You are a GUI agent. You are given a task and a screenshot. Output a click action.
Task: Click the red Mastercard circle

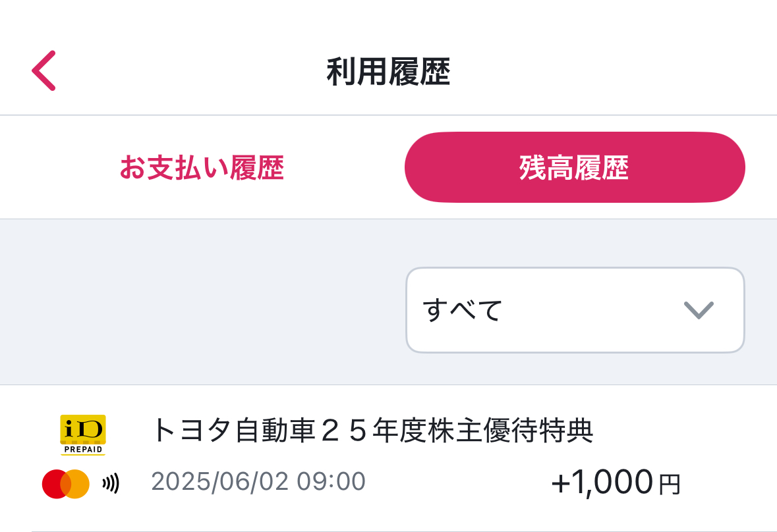click(x=54, y=484)
